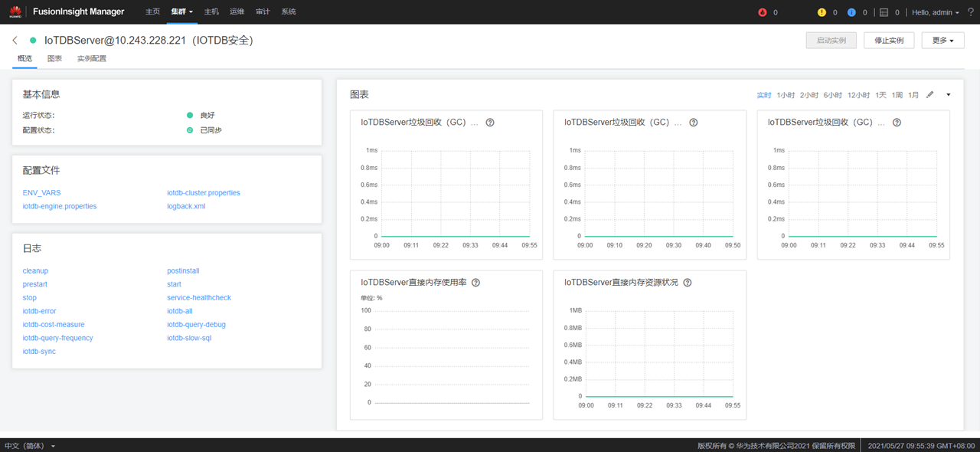Open the blue info alarms icon

pos(851,12)
